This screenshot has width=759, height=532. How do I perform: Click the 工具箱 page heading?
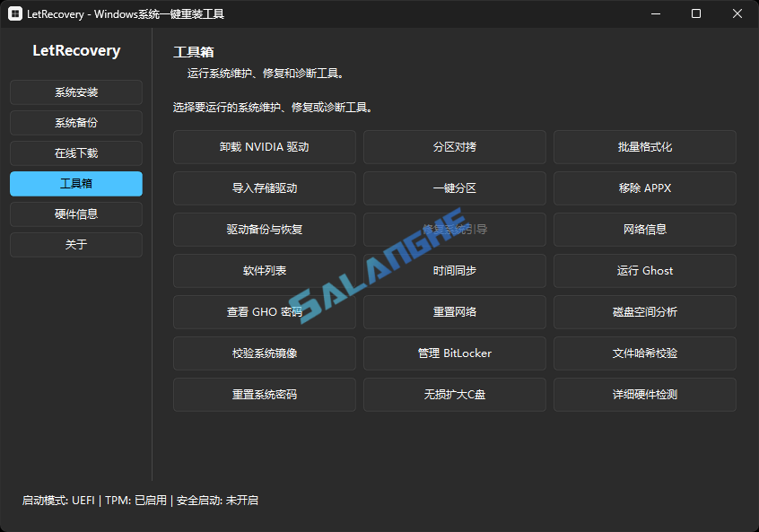(x=194, y=52)
